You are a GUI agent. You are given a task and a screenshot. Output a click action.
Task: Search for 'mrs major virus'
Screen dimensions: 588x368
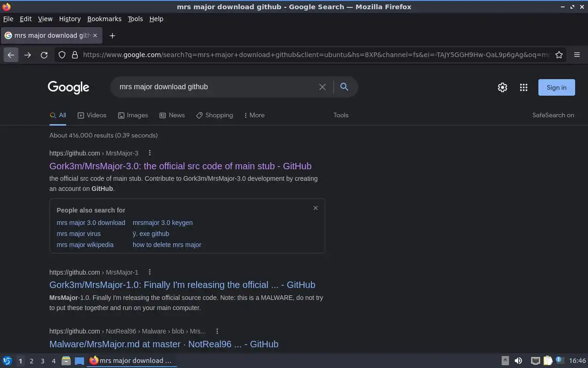pyautogui.click(x=79, y=234)
